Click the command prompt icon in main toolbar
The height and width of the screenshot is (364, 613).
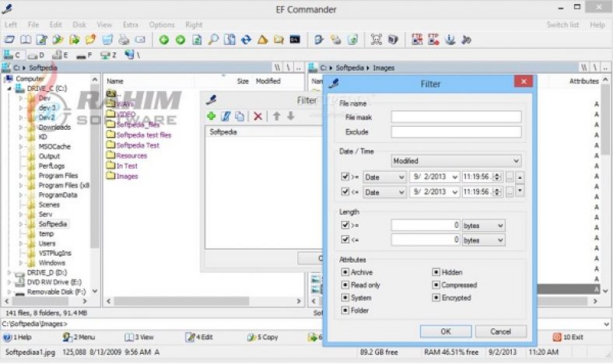(x=295, y=40)
